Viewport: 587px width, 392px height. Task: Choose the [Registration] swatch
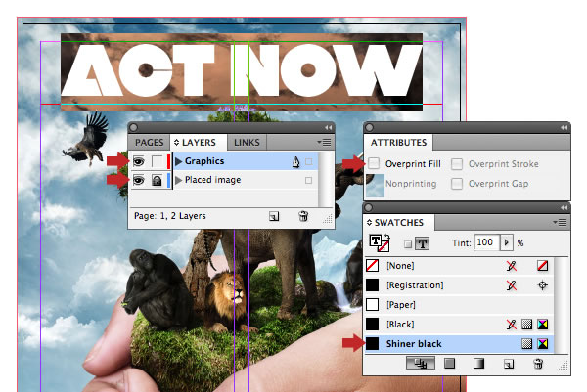click(460, 285)
